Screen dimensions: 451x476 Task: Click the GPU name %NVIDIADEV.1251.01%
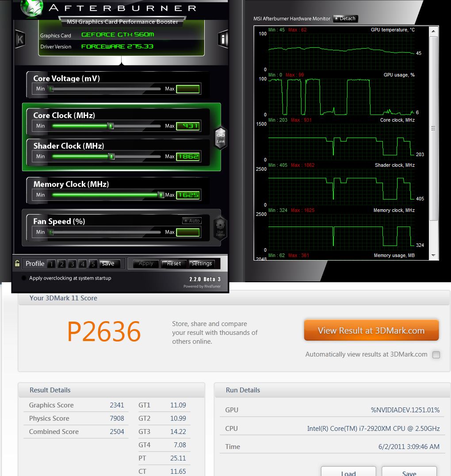pos(405,410)
